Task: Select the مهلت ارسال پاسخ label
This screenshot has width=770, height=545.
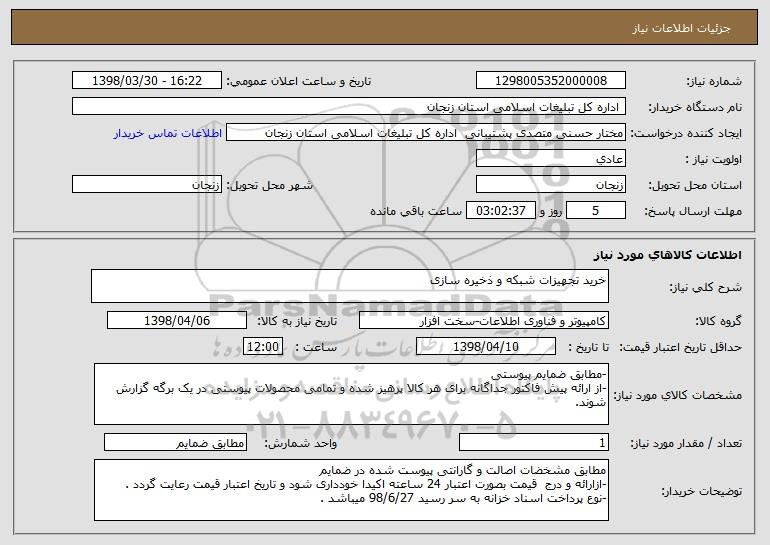Action: 693,212
